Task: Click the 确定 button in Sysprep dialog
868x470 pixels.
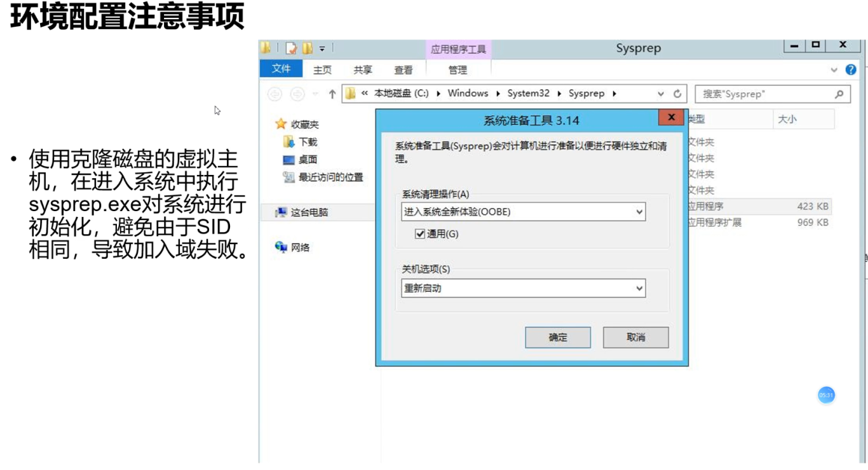Action: point(558,338)
